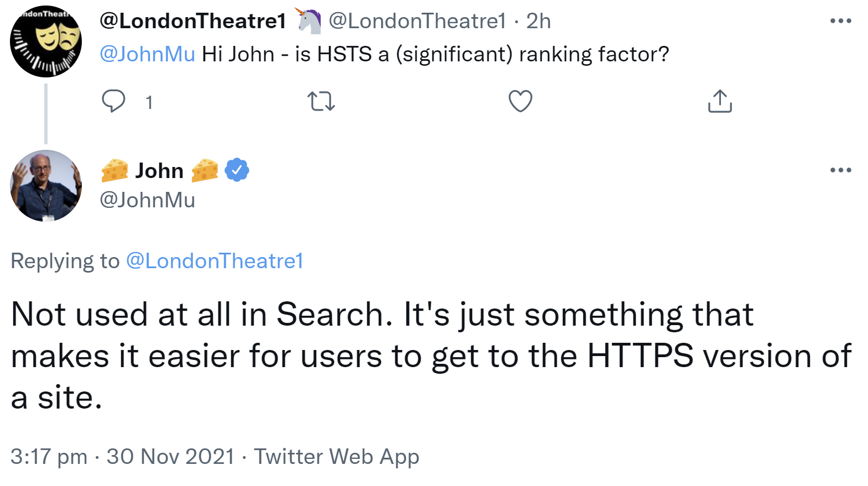This screenshot has height=486, width=868.
Task: Toggle like on LondonTheatre1's tweet
Action: pyautogui.click(x=520, y=101)
